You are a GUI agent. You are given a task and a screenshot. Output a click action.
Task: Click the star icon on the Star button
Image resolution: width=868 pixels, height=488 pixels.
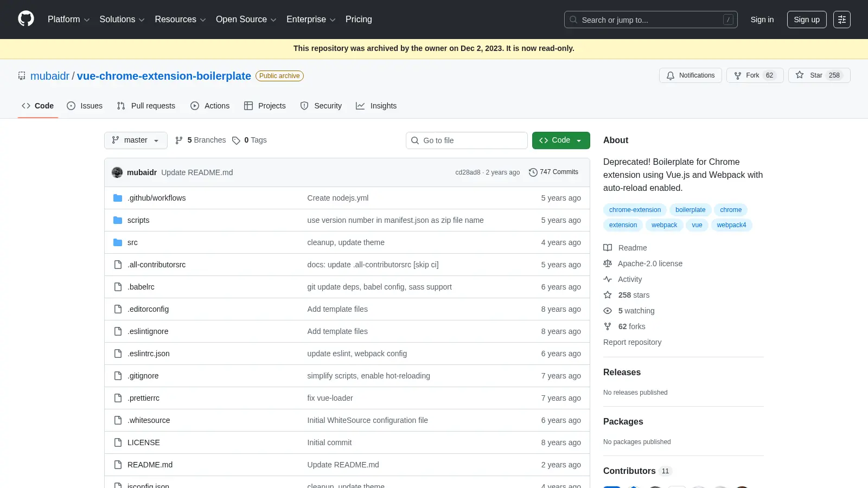pos(800,75)
